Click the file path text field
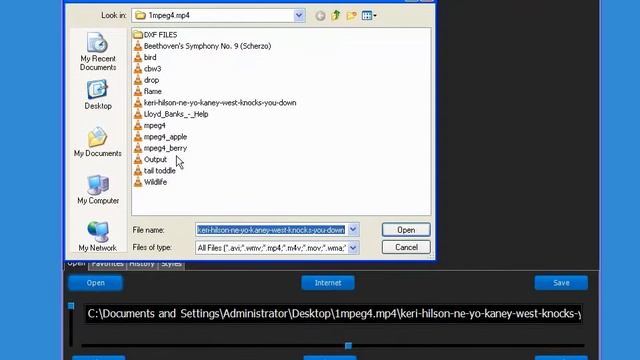Screen dimensions: 640x360 [x=333, y=314]
